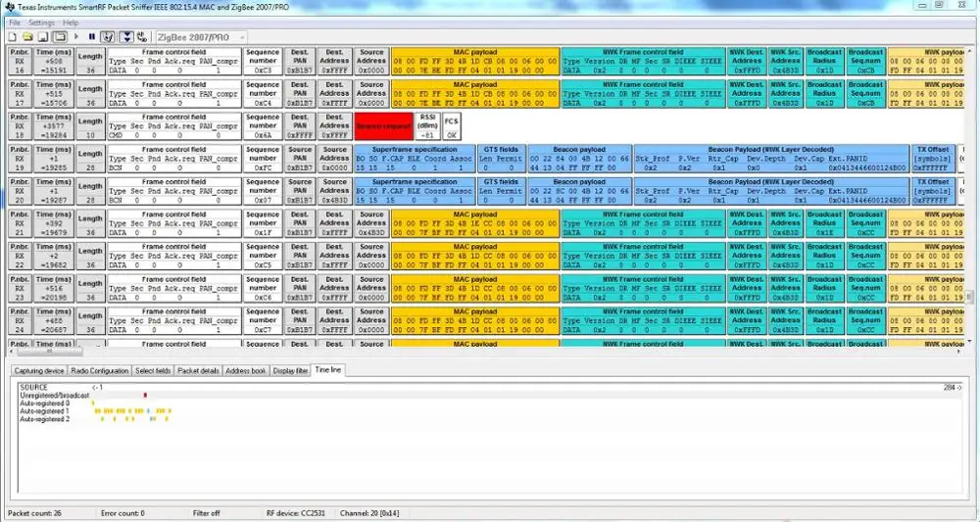Click the clear packets toolbar icon
The height and width of the screenshot is (522, 980).
click(x=108, y=37)
